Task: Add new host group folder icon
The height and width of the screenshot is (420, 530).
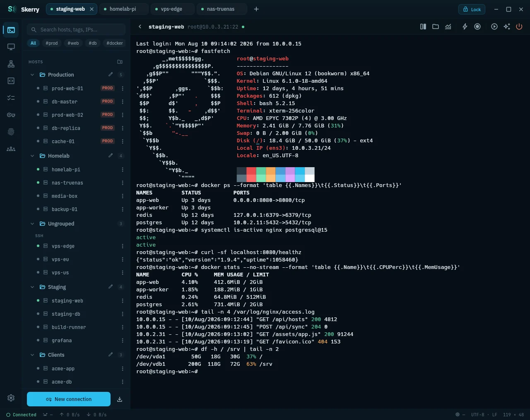Action: (120, 62)
